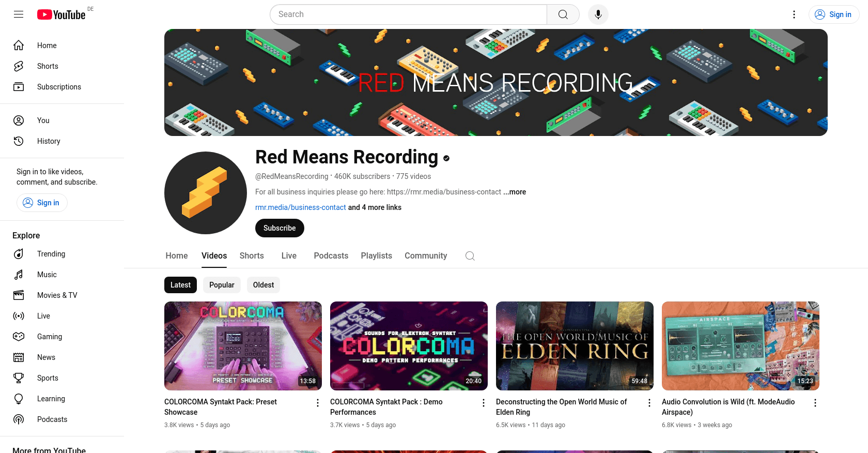Subscribe to Red Means Recording
This screenshot has height=453, width=868.
coord(280,228)
